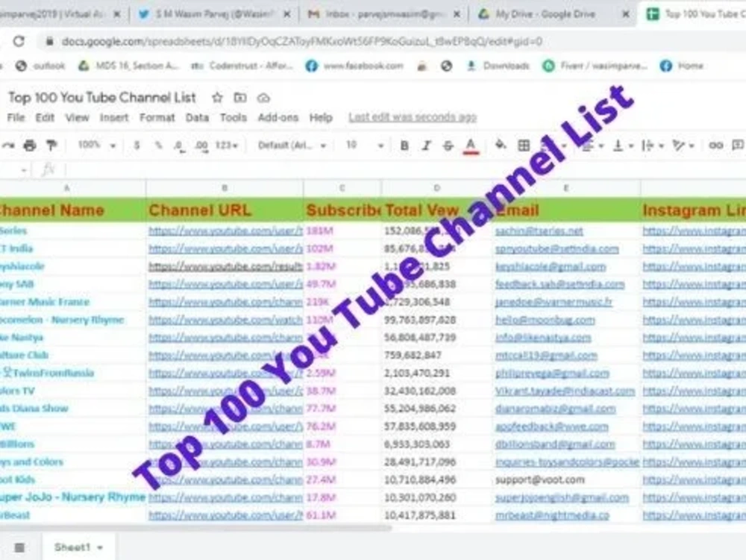The image size is (746, 560).
Task: Open the Facebook Home bookmark
Action: [x=682, y=66]
